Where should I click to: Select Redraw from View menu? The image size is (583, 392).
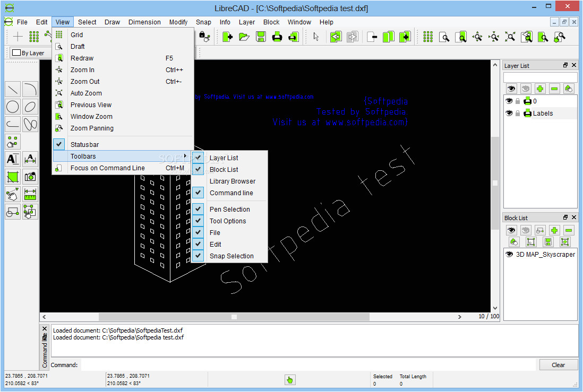pyautogui.click(x=123, y=58)
